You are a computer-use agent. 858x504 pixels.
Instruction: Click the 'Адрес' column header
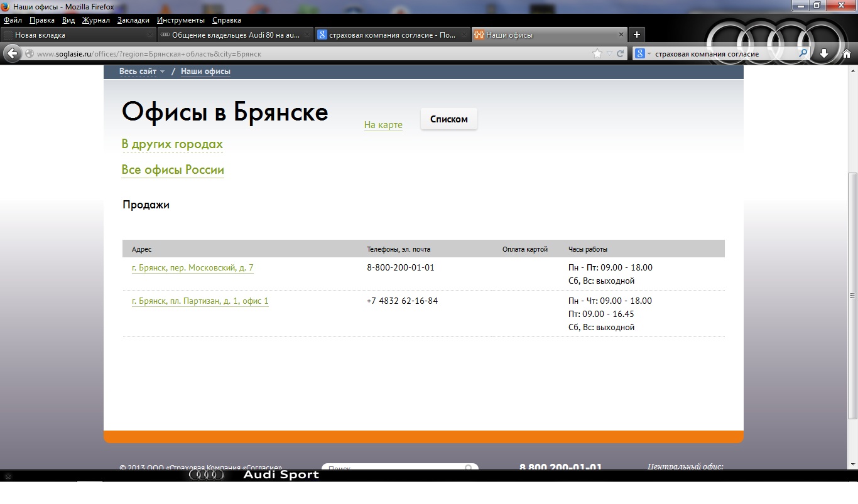142,250
